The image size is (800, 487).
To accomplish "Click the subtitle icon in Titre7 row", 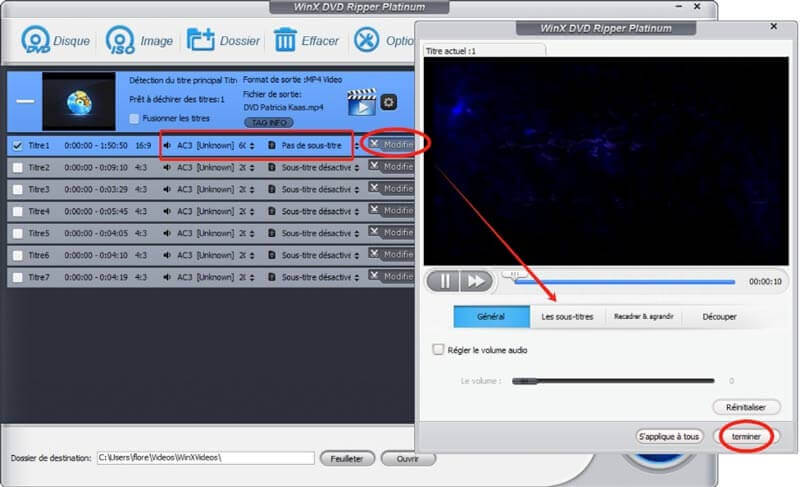I will (x=271, y=277).
